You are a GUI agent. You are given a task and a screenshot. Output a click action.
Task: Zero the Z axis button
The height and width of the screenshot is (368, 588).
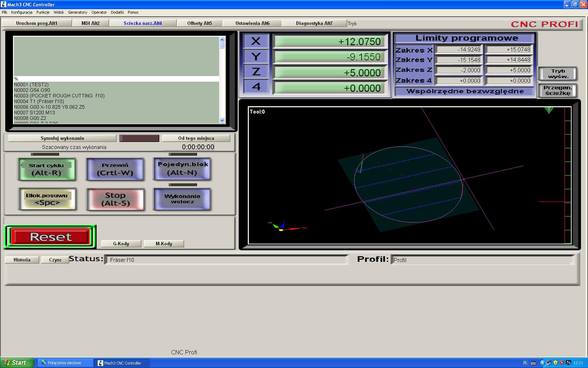pyautogui.click(x=256, y=72)
